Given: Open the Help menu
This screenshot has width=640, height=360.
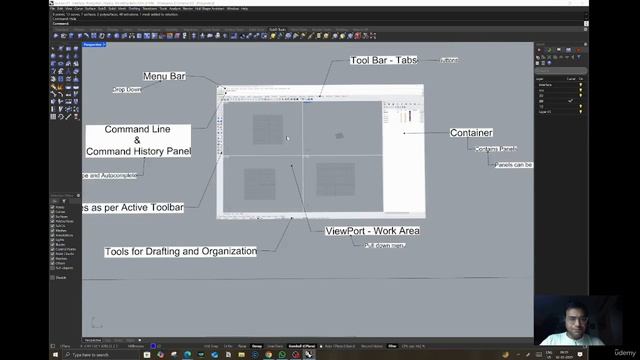Looking at the screenshot, I should click(x=244, y=9).
